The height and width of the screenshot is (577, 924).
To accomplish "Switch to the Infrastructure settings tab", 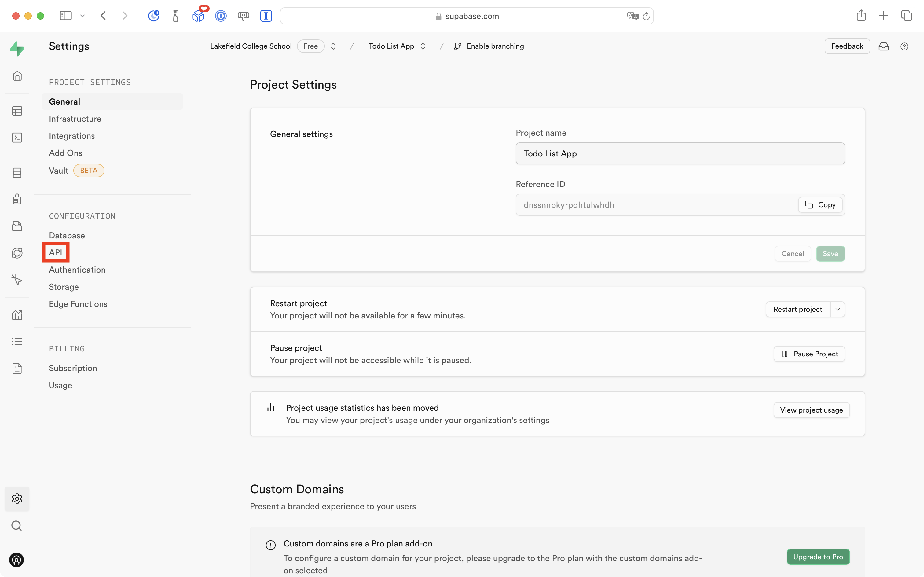I will click(75, 119).
